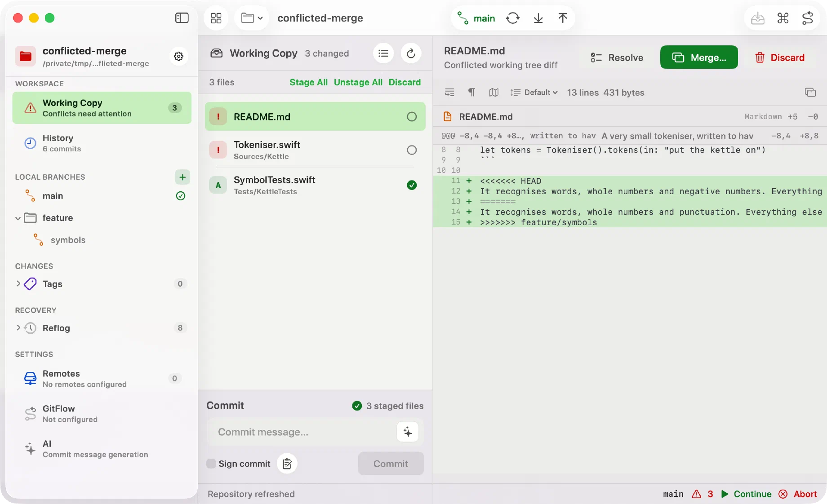Click the Resolve button

pos(617,57)
